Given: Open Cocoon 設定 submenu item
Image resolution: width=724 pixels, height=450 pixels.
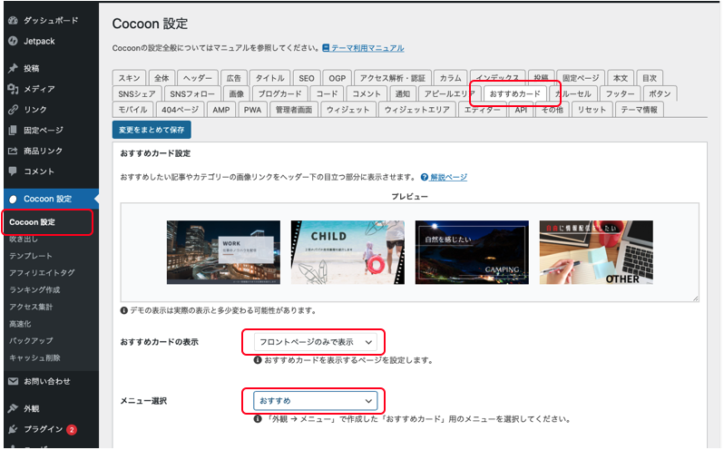Looking at the screenshot, I should pyautogui.click(x=32, y=222).
